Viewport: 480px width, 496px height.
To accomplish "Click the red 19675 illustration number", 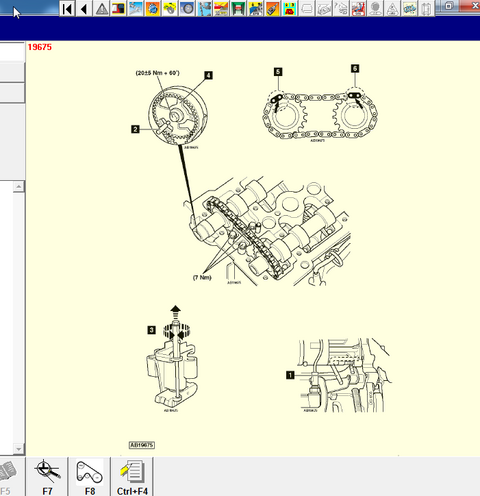I will pos(40,47).
